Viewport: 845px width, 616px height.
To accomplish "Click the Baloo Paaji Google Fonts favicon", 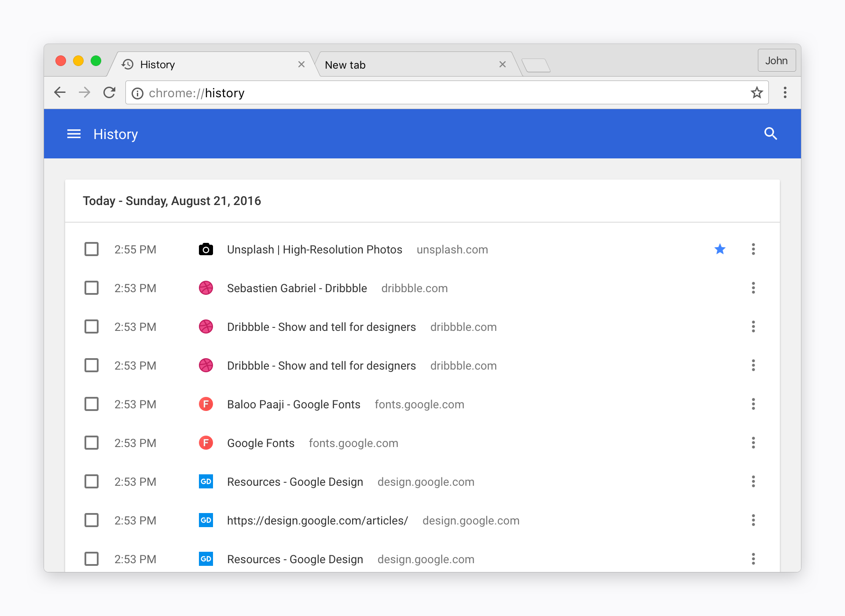I will (206, 404).
